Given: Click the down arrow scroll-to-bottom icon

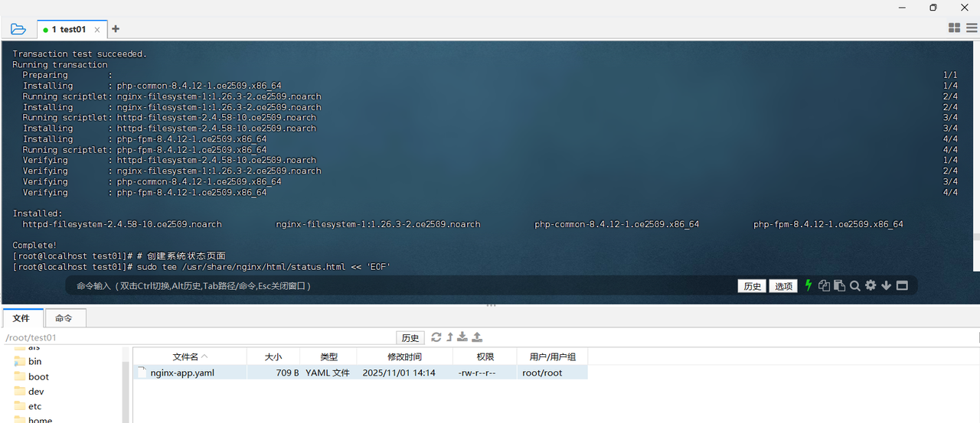Looking at the screenshot, I should tap(886, 285).
